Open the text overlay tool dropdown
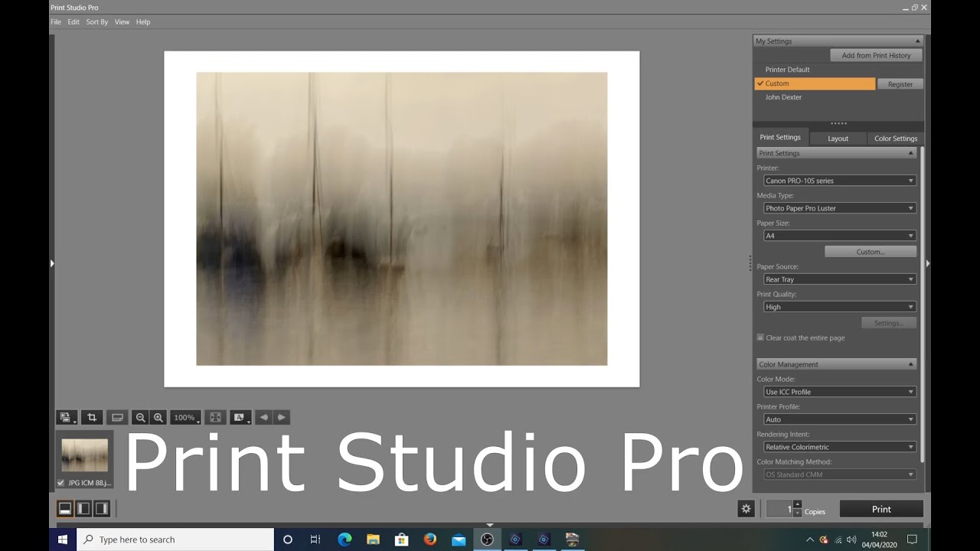The image size is (980, 551). (x=240, y=417)
